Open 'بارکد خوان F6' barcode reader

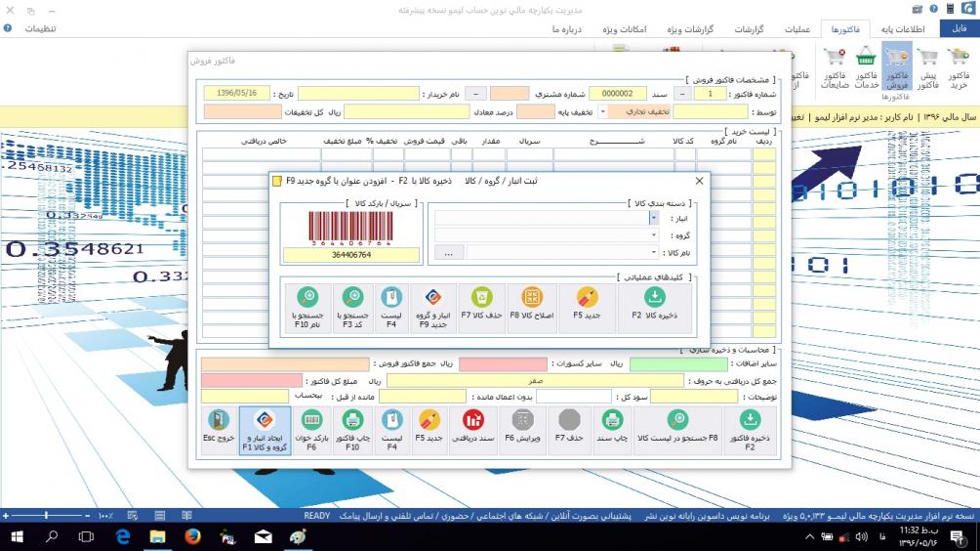click(x=312, y=431)
